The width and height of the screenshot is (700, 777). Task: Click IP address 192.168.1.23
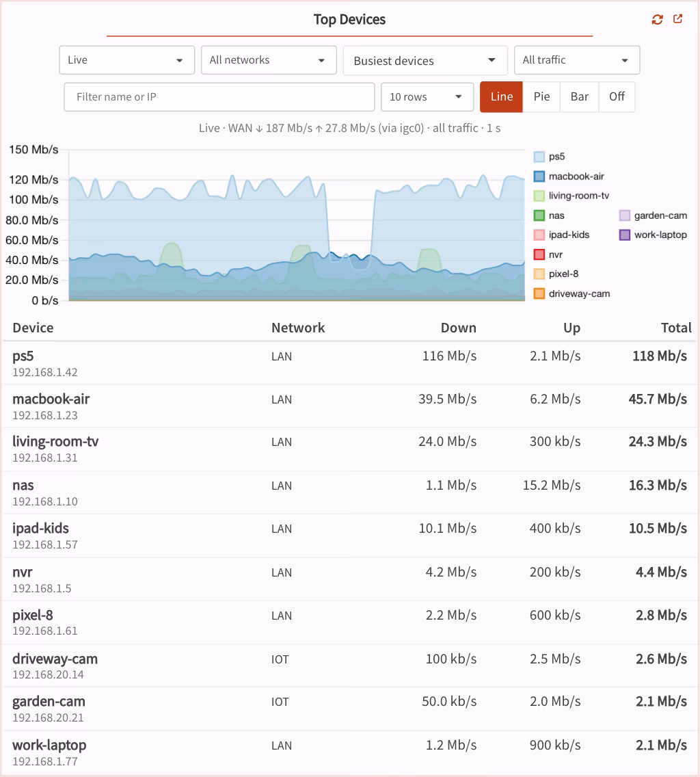(45, 416)
